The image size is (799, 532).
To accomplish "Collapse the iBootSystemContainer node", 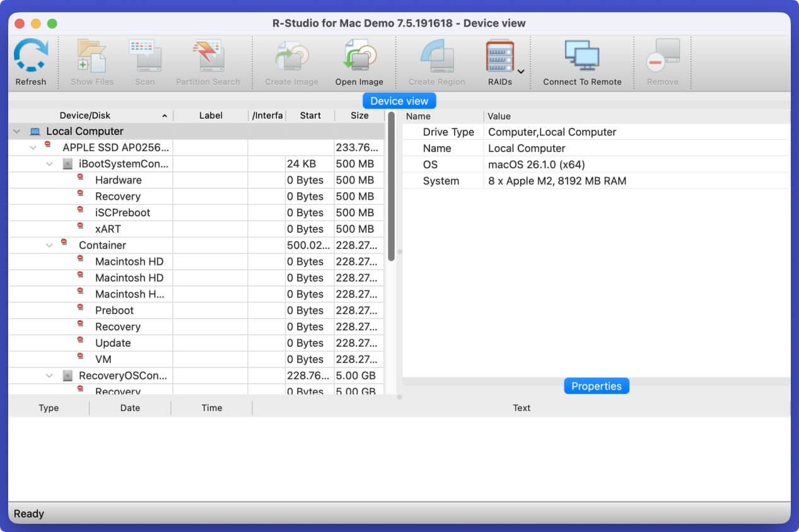I will (50, 164).
